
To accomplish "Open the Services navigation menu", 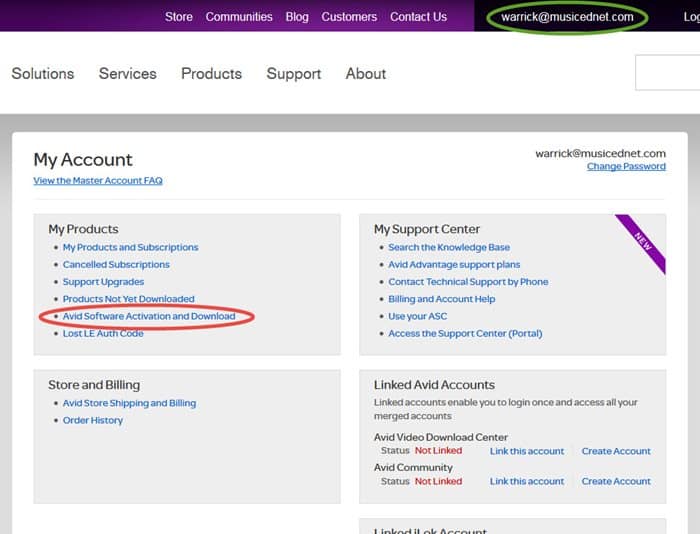I will click(128, 74).
